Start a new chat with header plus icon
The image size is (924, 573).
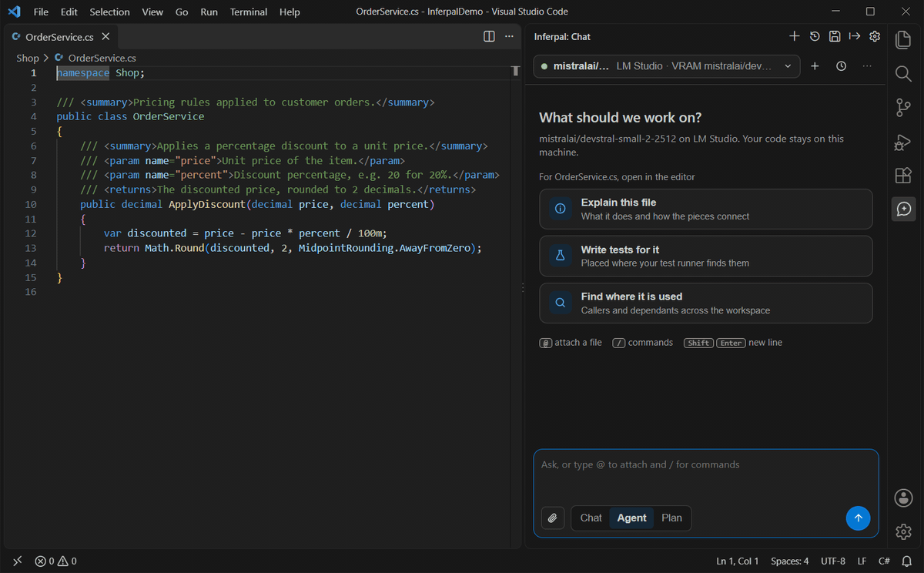tap(795, 36)
